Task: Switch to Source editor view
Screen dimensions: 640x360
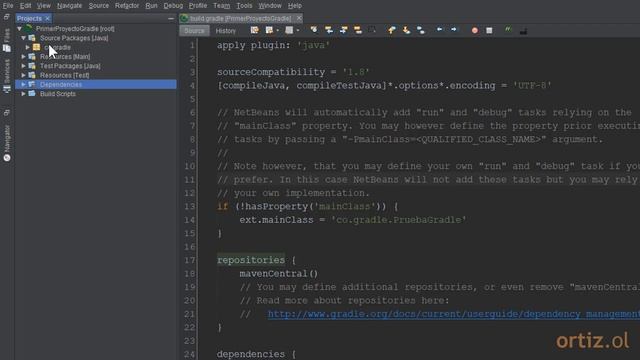Action: 194,31
